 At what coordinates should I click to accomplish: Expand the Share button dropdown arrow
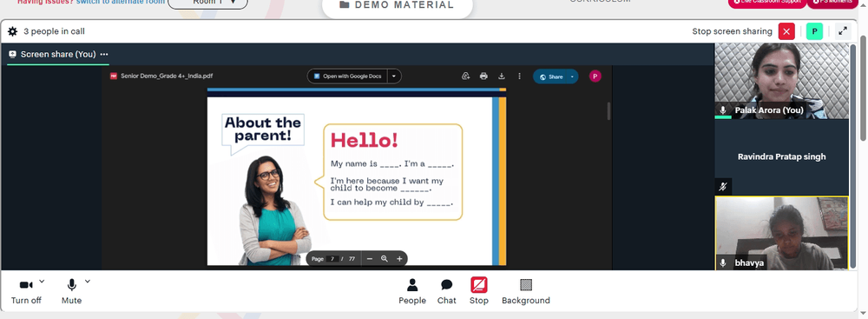point(572,76)
